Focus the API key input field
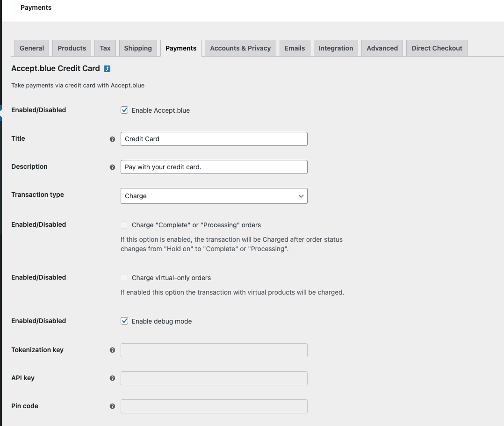504x426 pixels. [214, 378]
